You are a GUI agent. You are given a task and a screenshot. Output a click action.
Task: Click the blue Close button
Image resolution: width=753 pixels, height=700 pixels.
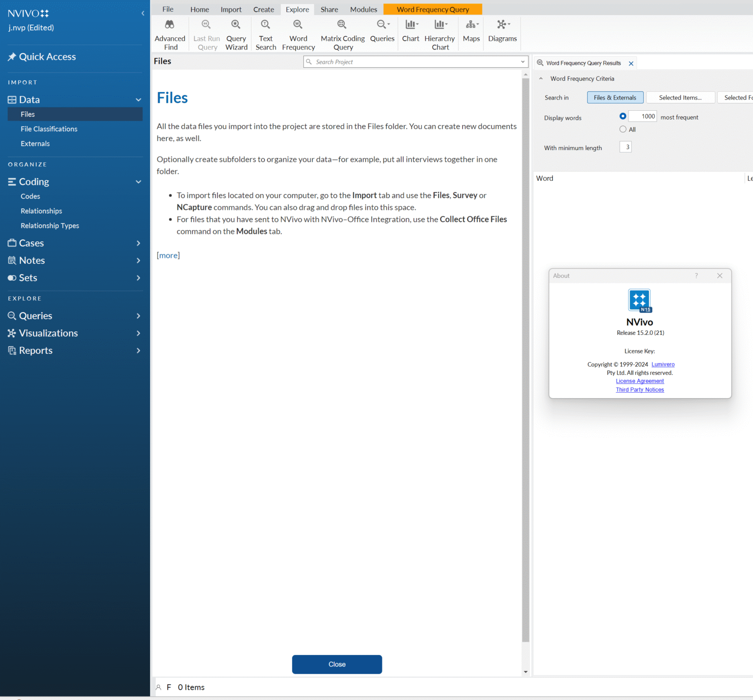[337, 664]
